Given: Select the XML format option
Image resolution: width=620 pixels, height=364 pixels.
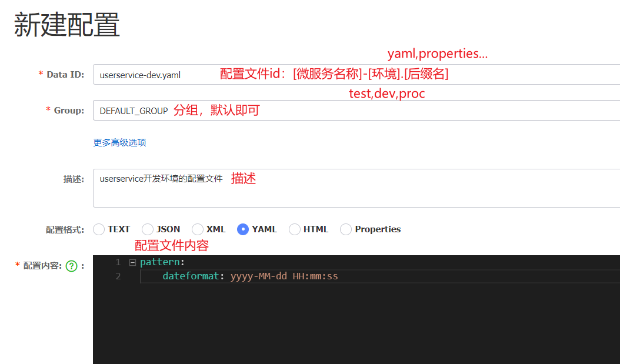Looking at the screenshot, I should click(x=198, y=229).
